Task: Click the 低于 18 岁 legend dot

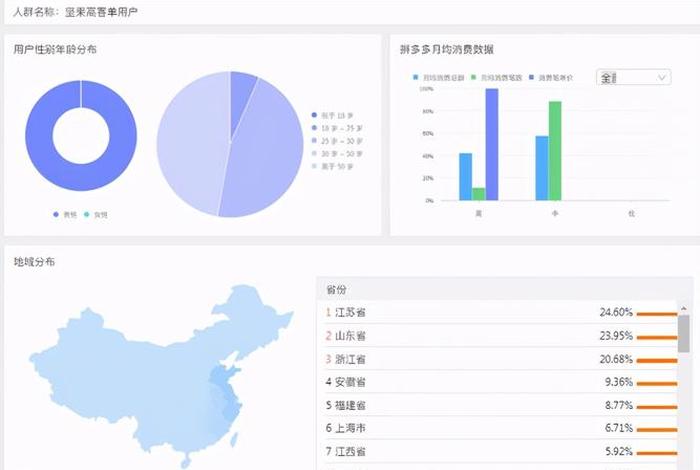Action: click(313, 115)
